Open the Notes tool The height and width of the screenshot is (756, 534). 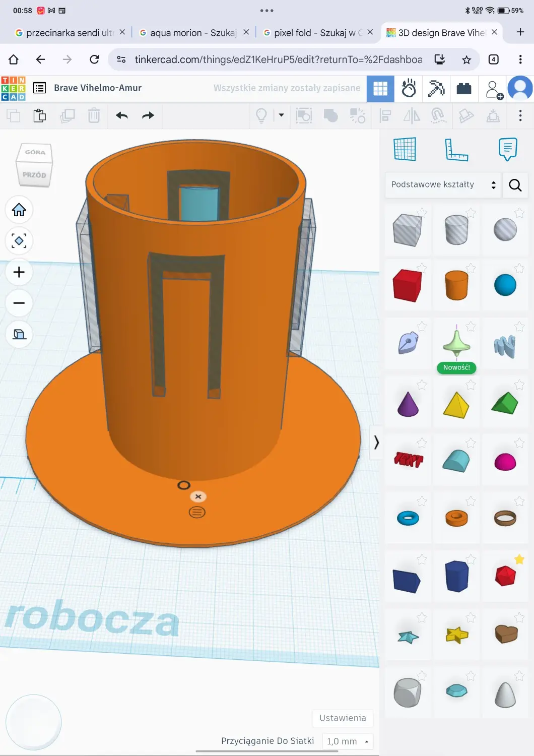(508, 149)
